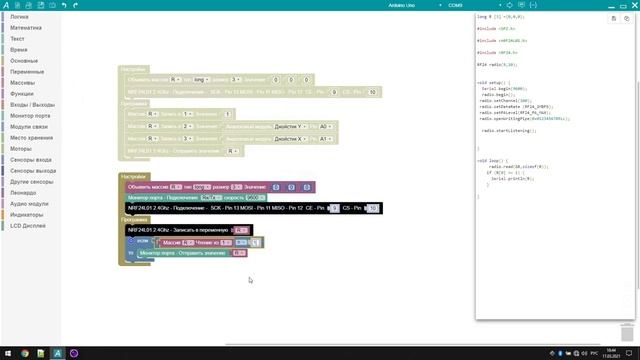Open the "Функции" block category
The height and width of the screenshot is (360, 640).
(x=22, y=94)
